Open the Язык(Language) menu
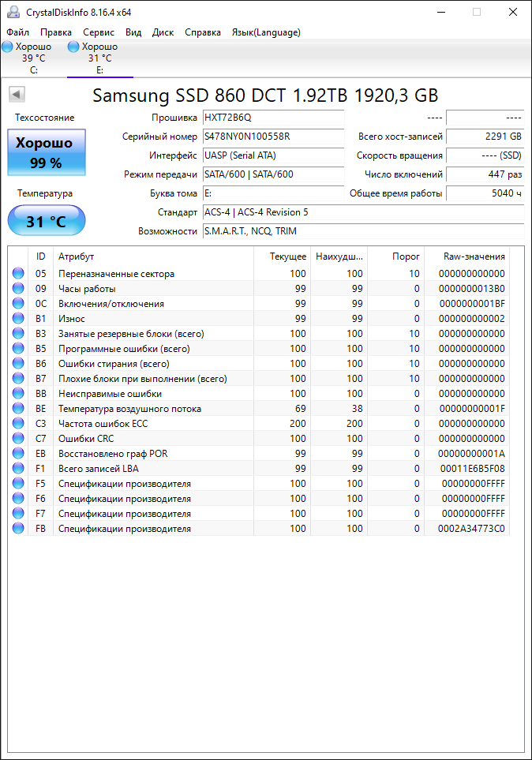Image resolution: width=532 pixels, height=760 pixels. (x=266, y=32)
